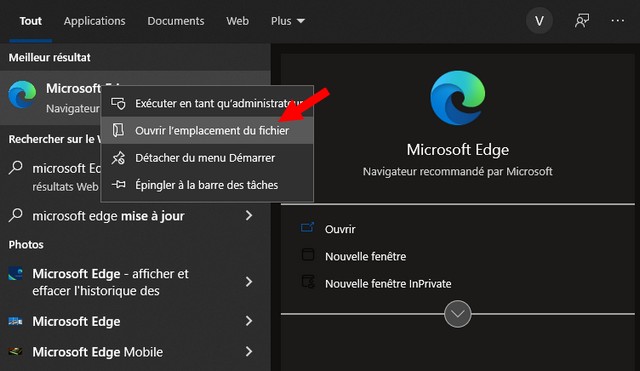Click thumbnail of Microsoft Edge Mobile photo
This screenshot has height=371, width=640.
[16, 351]
